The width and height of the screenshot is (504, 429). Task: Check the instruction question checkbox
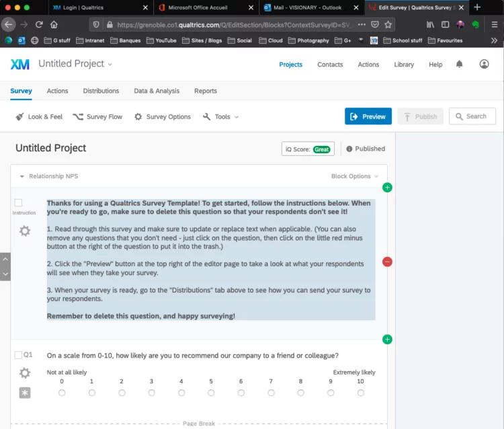(x=18, y=202)
